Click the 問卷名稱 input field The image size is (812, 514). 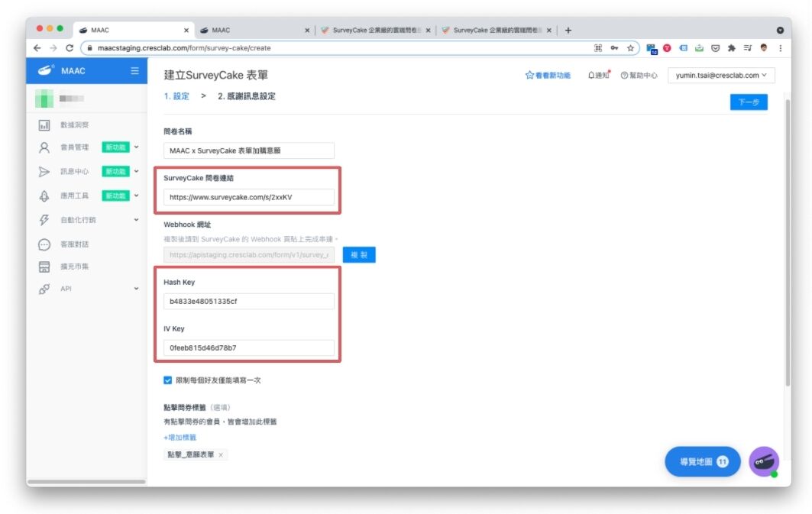249,150
